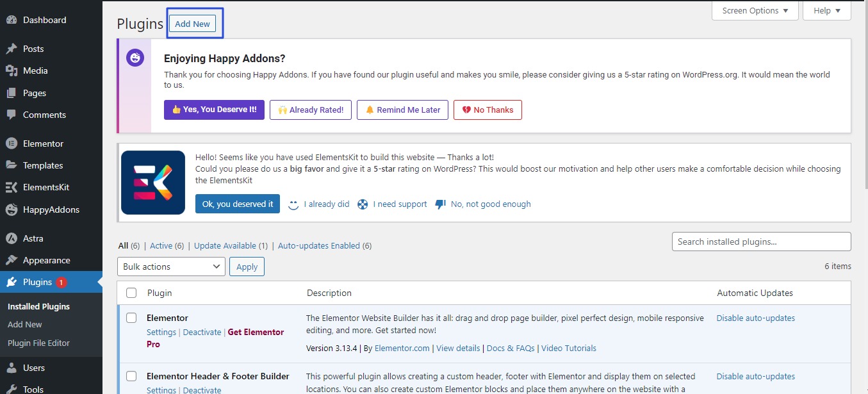Click the HappyAddons smiley icon
The image size is (868, 394).
pyautogui.click(x=11, y=209)
